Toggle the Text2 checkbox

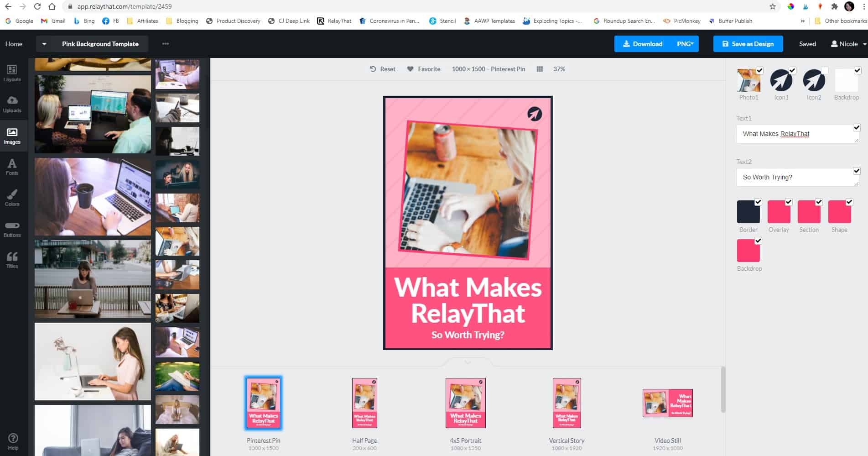857,171
